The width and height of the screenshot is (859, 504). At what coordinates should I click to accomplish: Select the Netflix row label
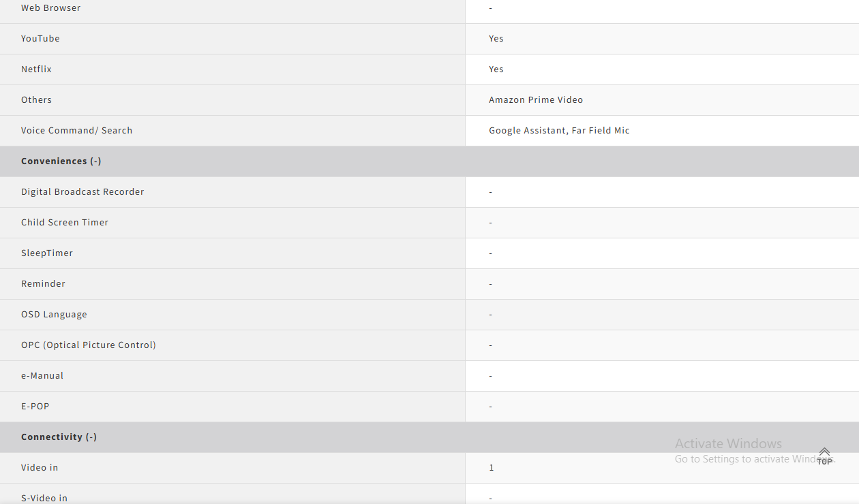(36, 69)
